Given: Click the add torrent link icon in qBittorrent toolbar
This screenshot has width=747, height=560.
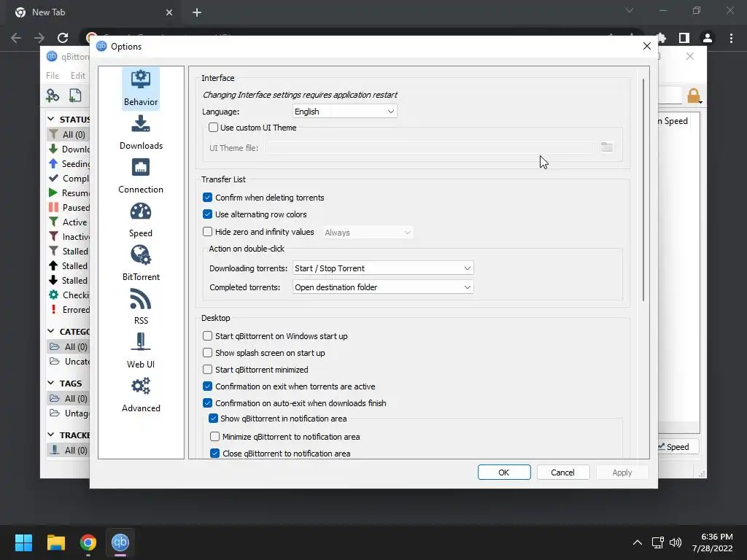Looking at the screenshot, I should tap(53, 96).
